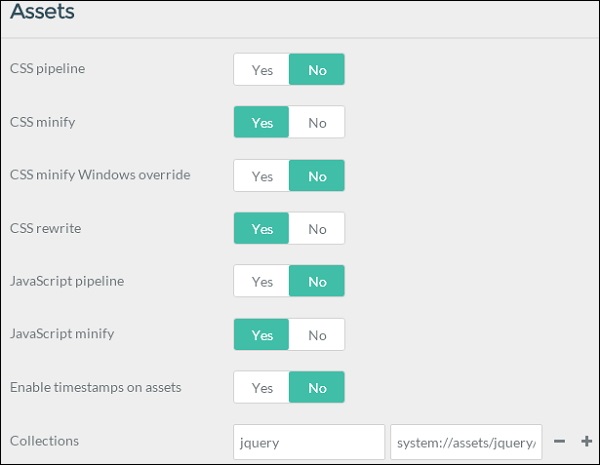
Task: Keep JavaScript pipeline set to No
Action: (317, 282)
